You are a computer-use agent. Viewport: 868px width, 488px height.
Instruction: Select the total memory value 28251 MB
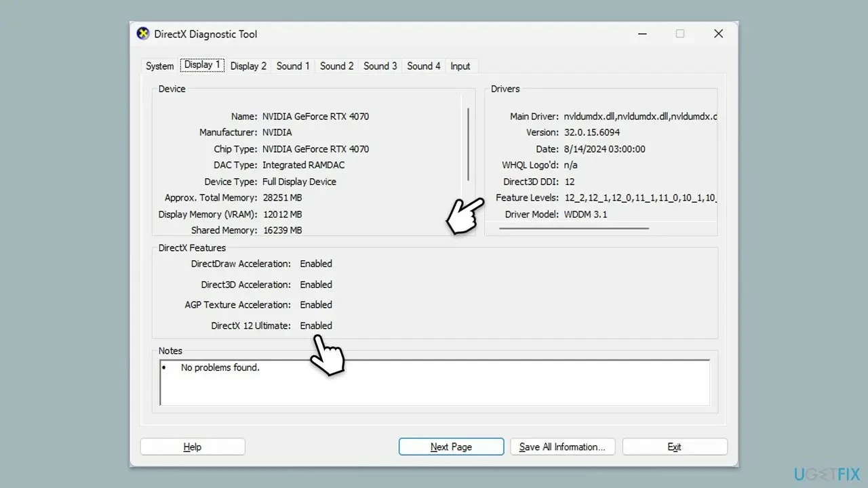(282, 198)
